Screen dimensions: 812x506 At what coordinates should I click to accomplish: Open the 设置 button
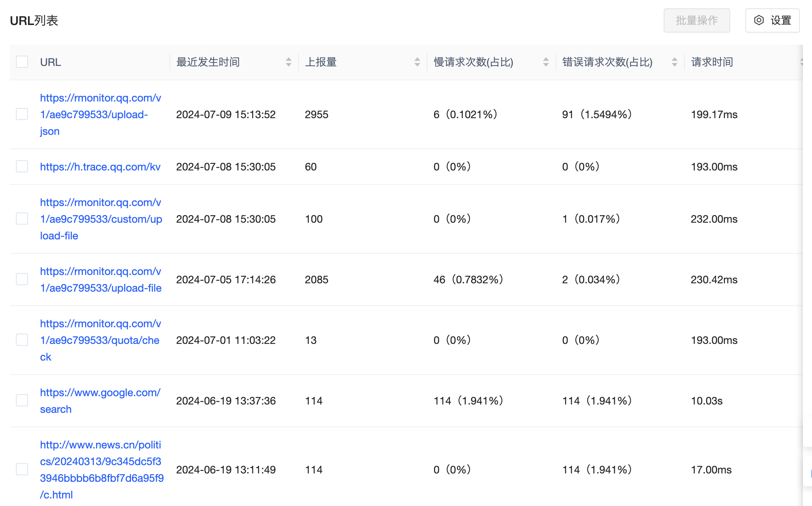pos(780,20)
